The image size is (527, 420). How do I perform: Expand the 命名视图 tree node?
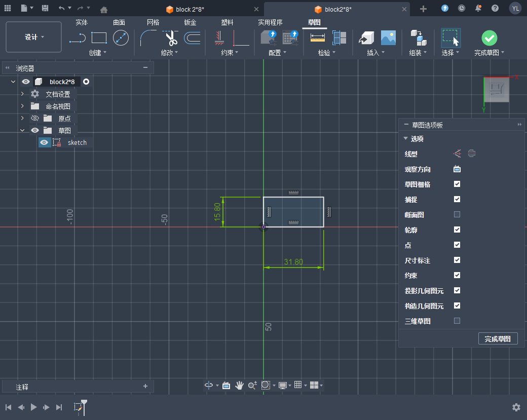tap(22, 106)
